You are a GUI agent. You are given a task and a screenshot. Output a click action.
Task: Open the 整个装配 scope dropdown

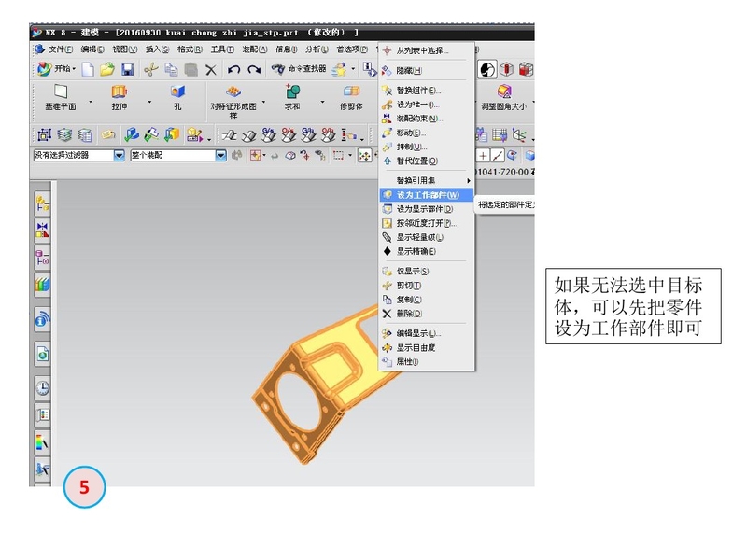[221, 155]
